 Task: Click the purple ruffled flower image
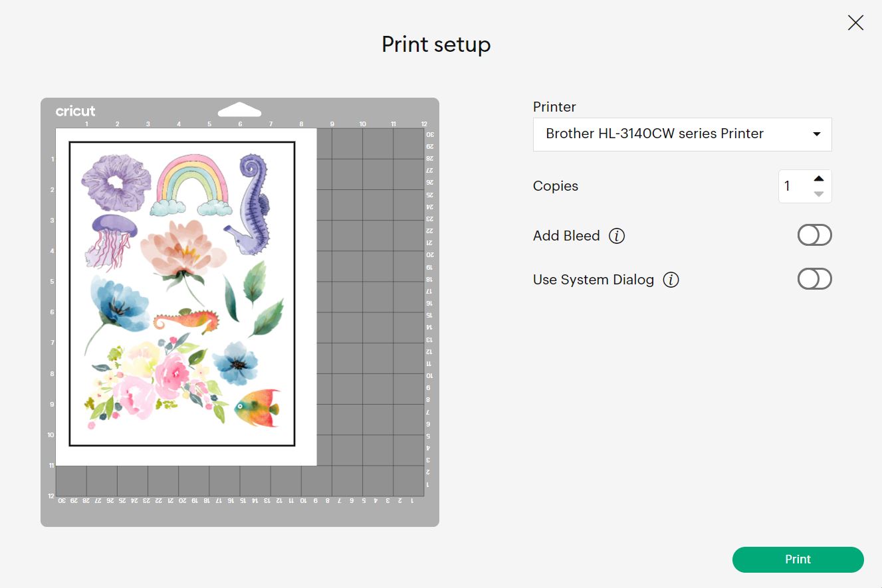pos(117,183)
